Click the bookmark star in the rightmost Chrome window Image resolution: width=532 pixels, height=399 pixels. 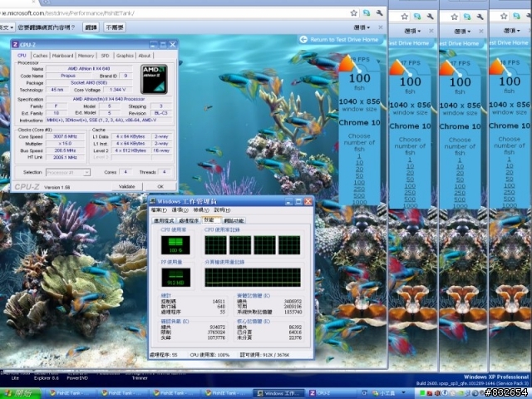coord(505,16)
